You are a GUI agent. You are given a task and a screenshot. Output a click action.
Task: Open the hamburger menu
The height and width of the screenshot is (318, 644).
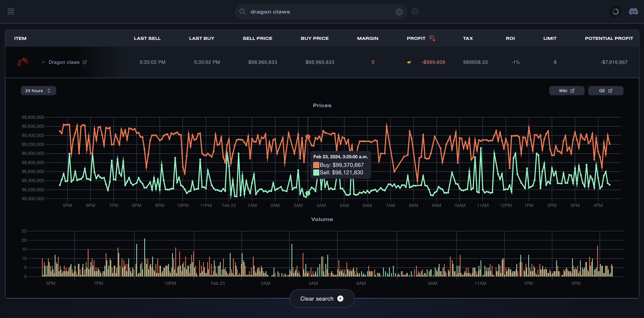tap(11, 11)
